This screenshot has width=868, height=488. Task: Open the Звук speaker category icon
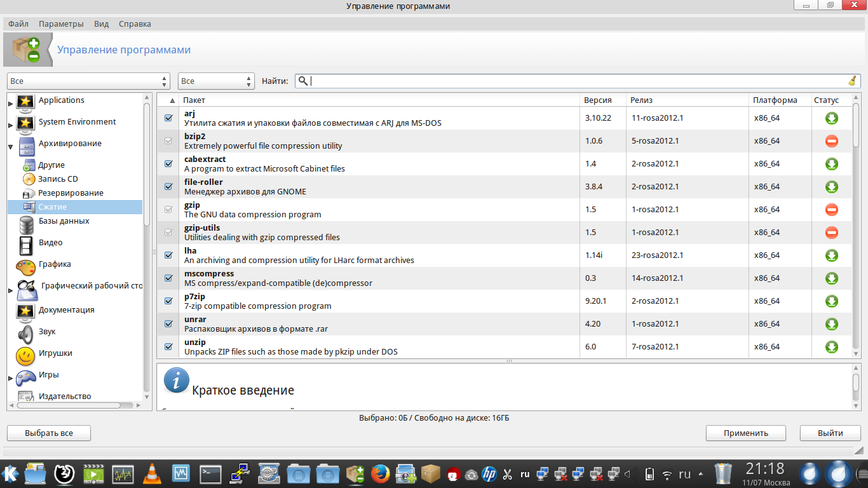(26, 332)
